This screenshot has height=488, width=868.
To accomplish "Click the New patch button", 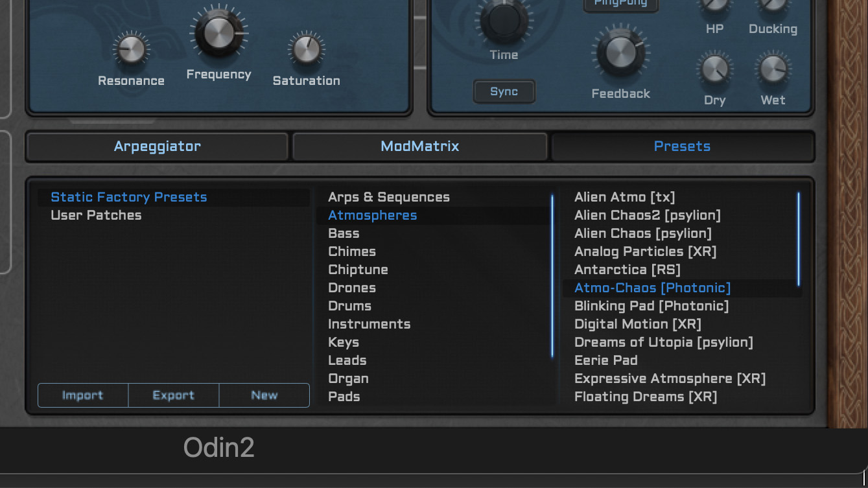I will pyautogui.click(x=264, y=395).
